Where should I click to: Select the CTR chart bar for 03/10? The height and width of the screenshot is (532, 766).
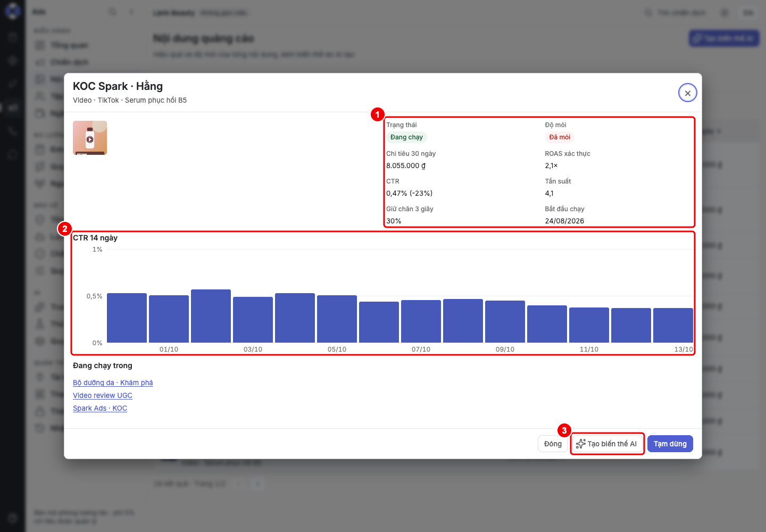[253, 320]
